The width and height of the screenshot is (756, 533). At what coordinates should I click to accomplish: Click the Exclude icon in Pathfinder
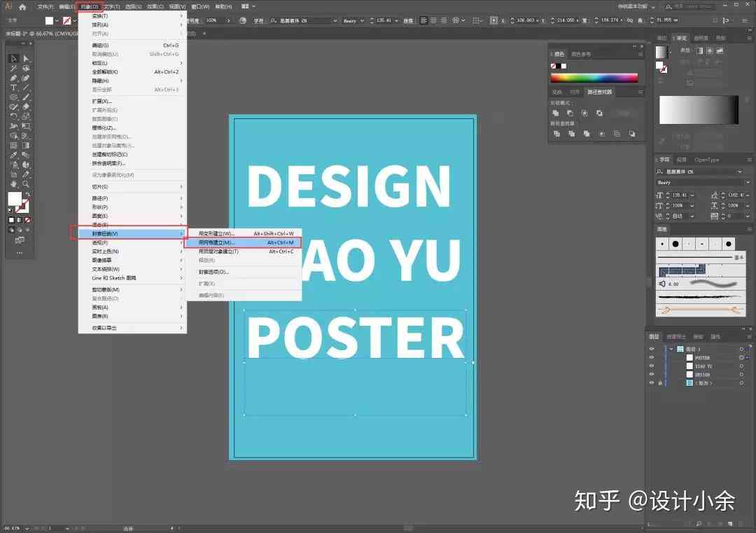click(x=599, y=113)
